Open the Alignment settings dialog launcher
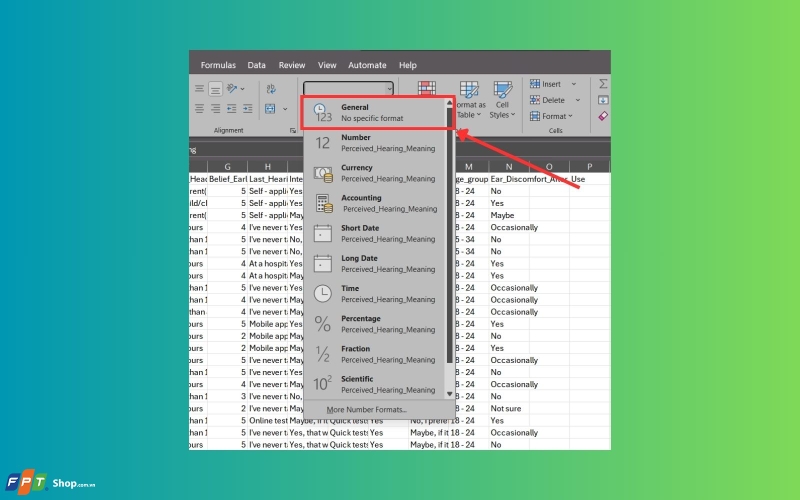800x500 pixels. (x=293, y=131)
